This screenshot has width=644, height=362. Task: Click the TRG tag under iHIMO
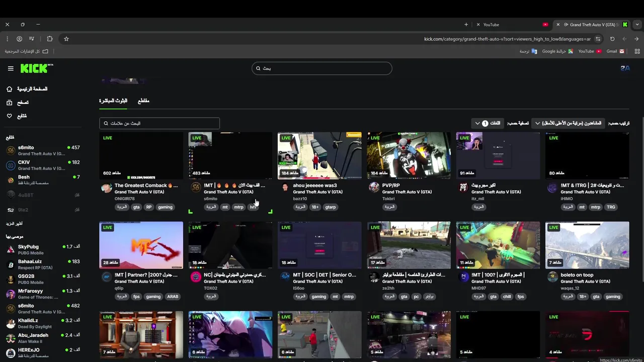point(611,207)
